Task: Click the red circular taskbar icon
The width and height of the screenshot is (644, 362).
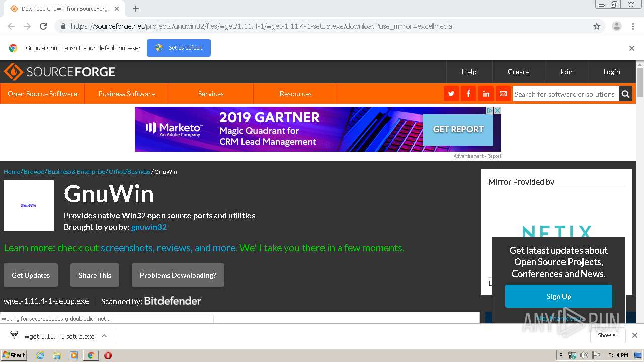Action: [108, 355]
